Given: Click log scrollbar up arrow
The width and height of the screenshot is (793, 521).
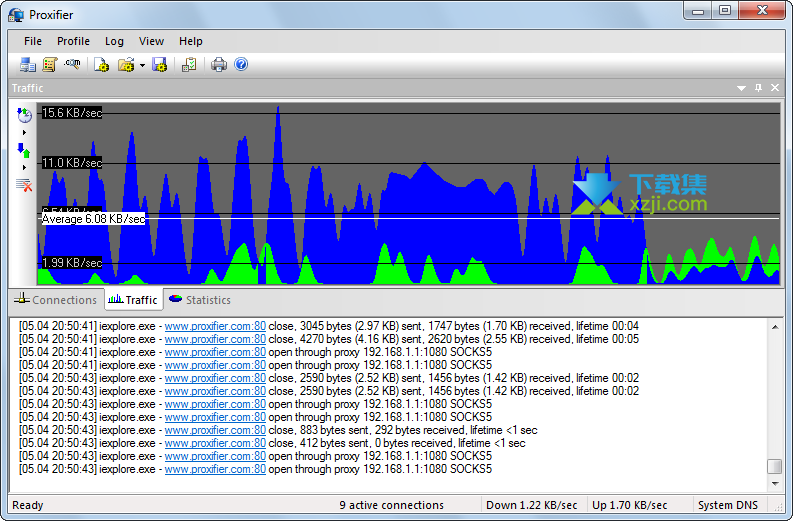Looking at the screenshot, I should 775,327.
